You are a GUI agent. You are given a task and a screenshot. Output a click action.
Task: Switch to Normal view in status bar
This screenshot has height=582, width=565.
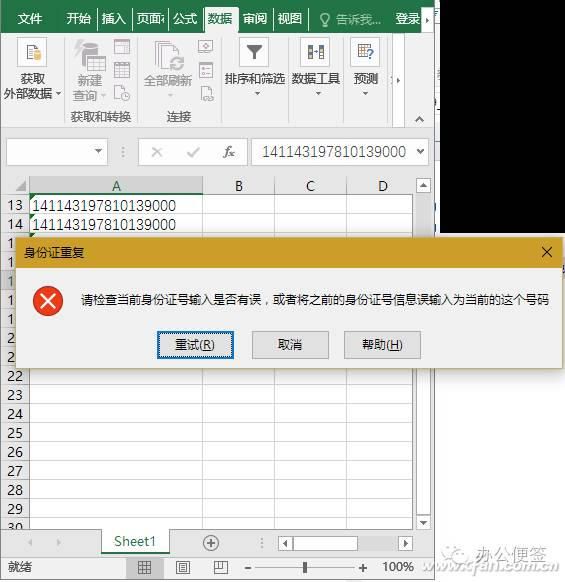coord(144,568)
